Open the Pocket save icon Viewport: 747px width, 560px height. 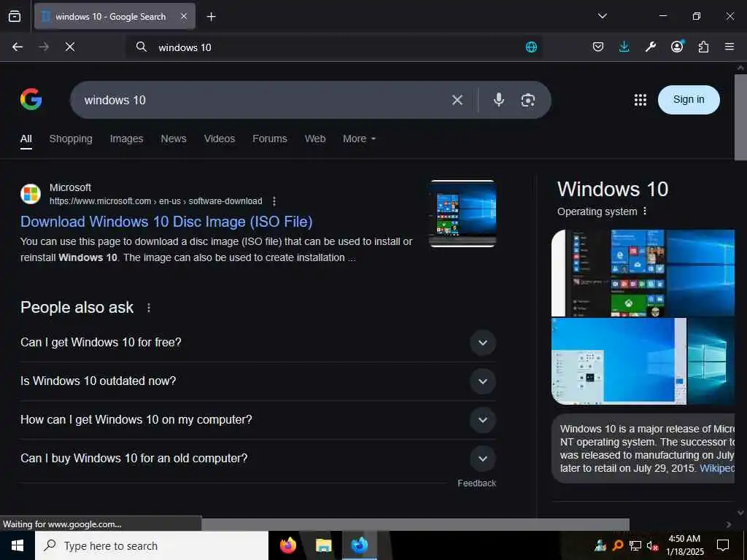click(x=598, y=47)
